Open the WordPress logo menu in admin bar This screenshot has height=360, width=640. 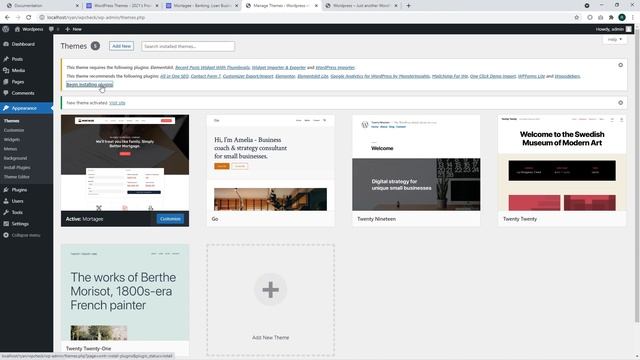[x=6, y=29]
